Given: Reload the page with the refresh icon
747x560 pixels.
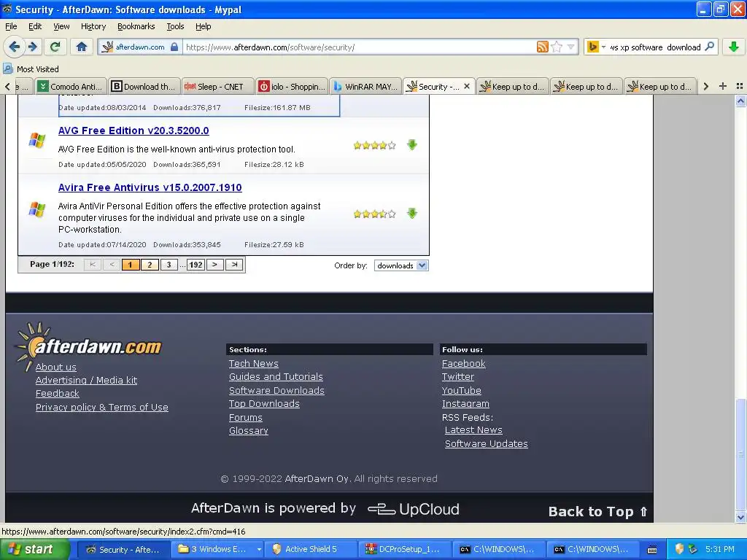Looking at the screenshot, I should coord(55,47).
